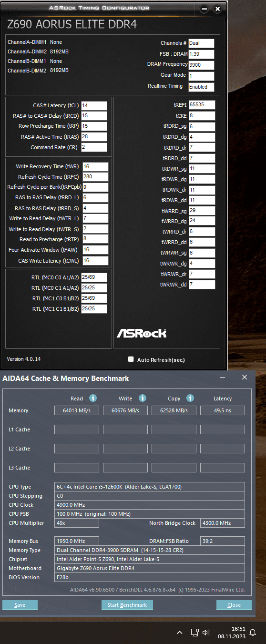The width and height of the screenshot is (266, 644).
Task: Click the Version 4.0.14 label
Action: tap(24, 359)
